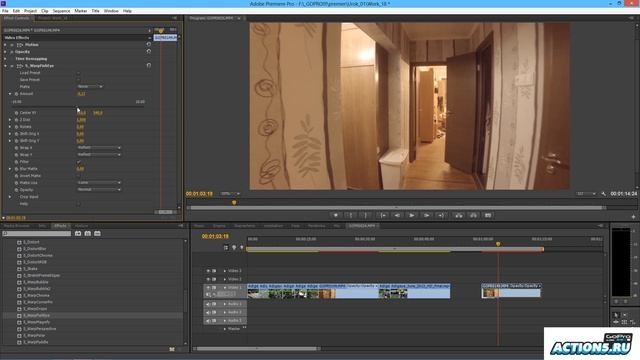
Task: Open the Sequence menu
Action: pyautogui.click(x=61, y=11)
